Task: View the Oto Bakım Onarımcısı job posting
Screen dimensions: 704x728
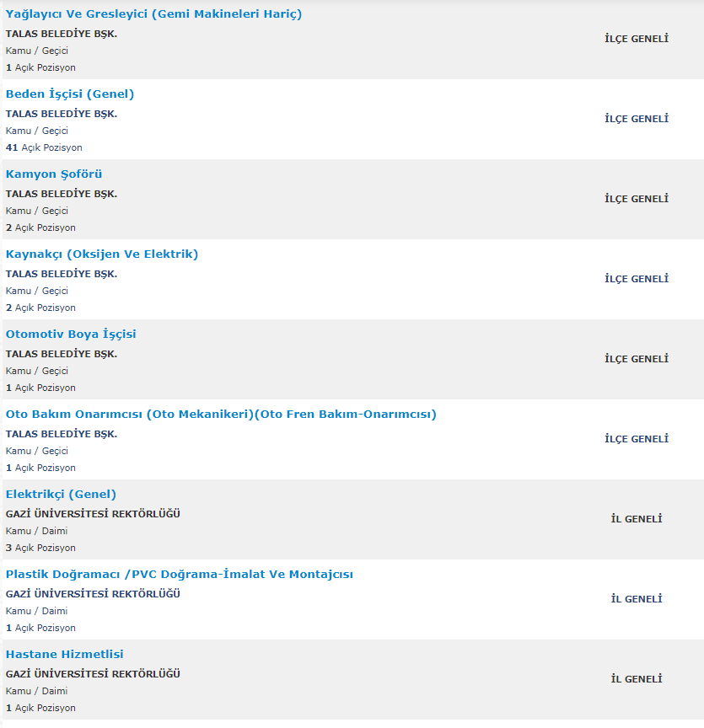Action: click(221, 415)
